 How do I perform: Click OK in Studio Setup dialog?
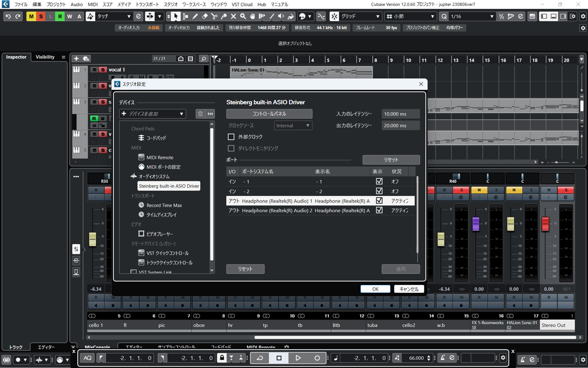(x=375, y=289)
